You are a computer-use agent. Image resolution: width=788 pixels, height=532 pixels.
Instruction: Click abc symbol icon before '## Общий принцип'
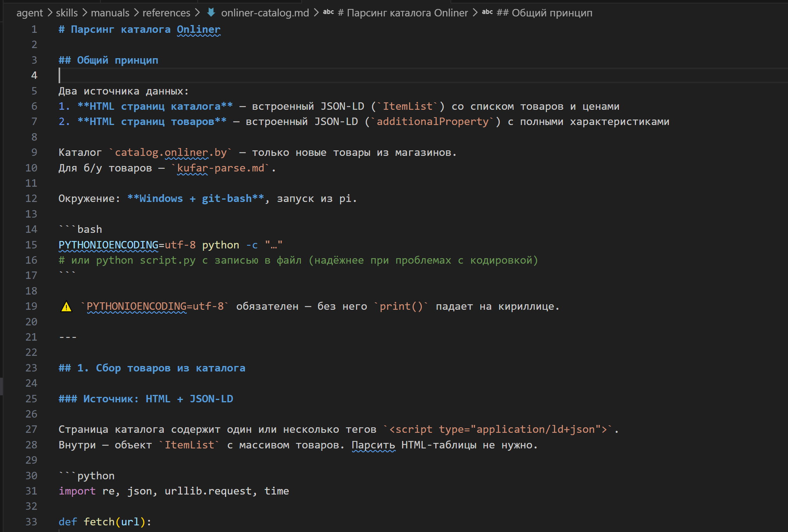[487, 12]
